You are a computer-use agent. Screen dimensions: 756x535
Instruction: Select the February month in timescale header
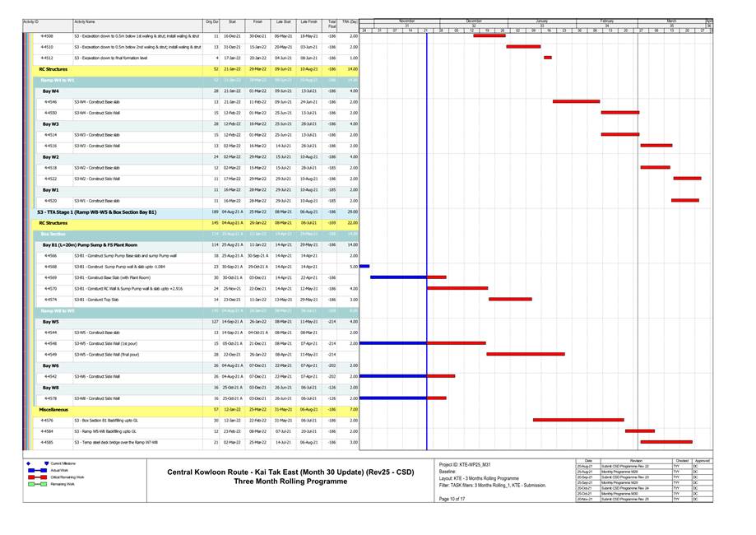[607, 21]
